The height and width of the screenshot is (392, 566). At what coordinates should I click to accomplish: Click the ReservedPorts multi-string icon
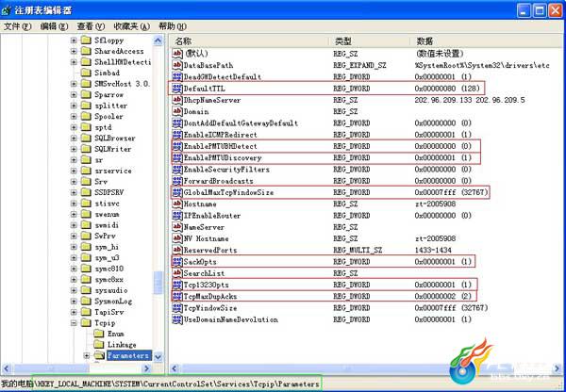point(177,250)
